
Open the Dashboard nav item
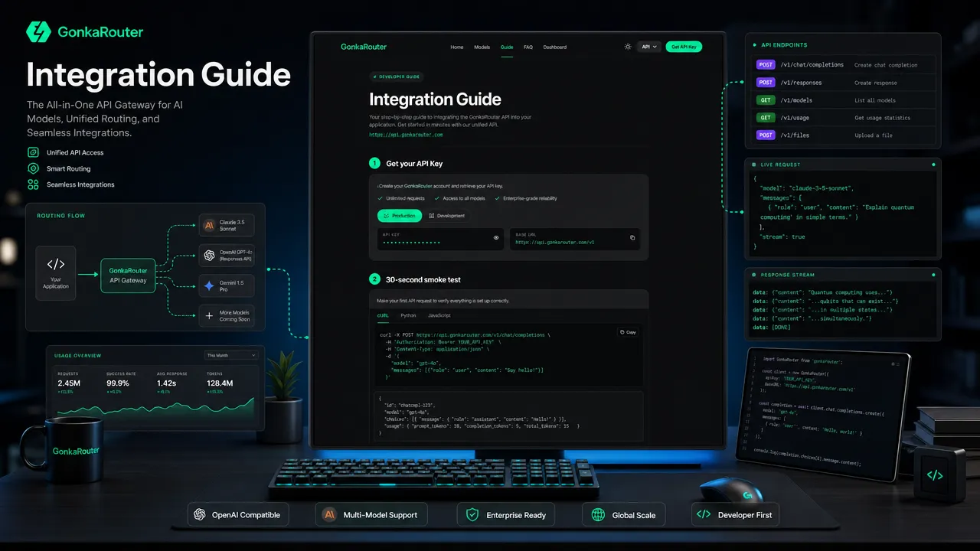[x=555, y=47]
